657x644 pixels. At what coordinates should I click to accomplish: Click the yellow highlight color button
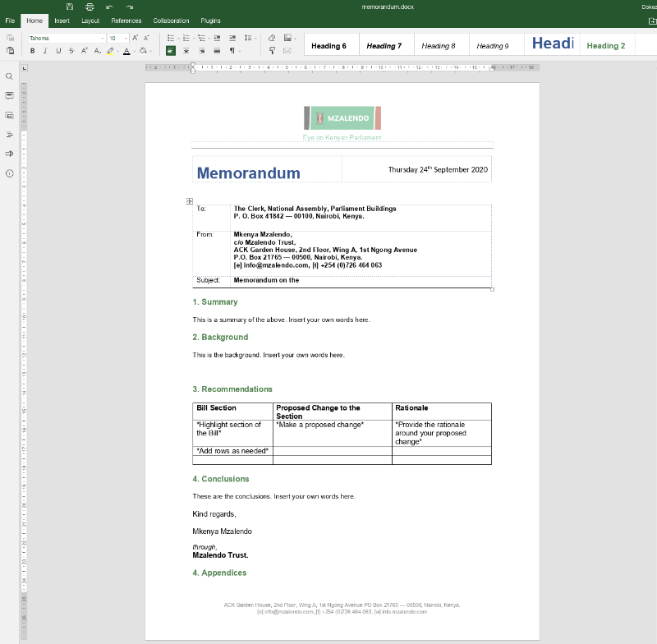(110, 51)
